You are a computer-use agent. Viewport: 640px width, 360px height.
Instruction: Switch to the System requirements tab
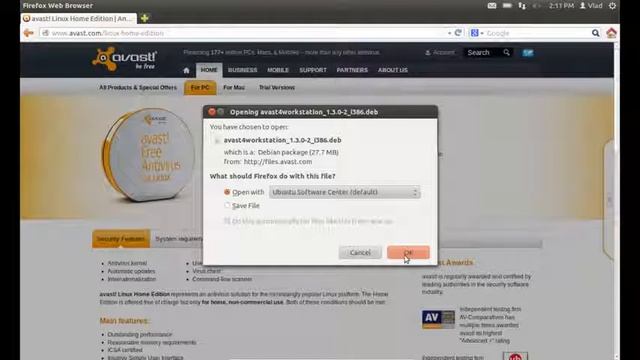coord(179,239)
